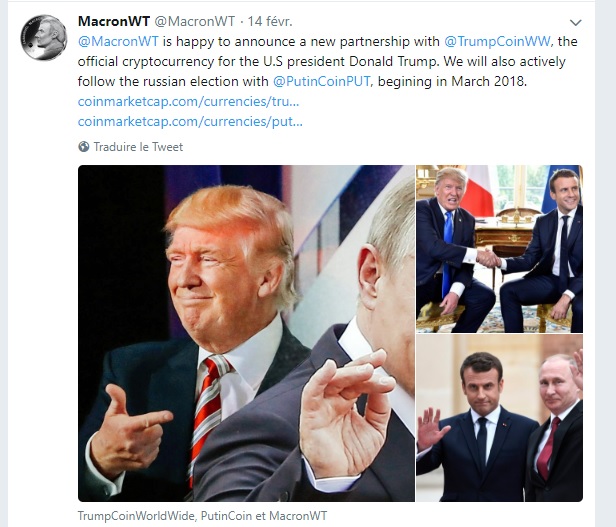The image size is (616, 527).
Task: Open the handshake photo thumbnail
Action: (499, 249)
